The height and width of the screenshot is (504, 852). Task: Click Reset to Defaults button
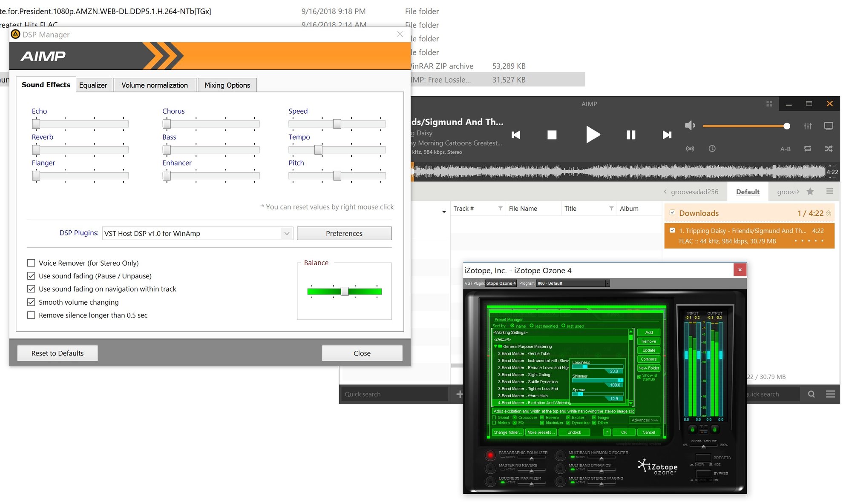(x=58, y=353)
